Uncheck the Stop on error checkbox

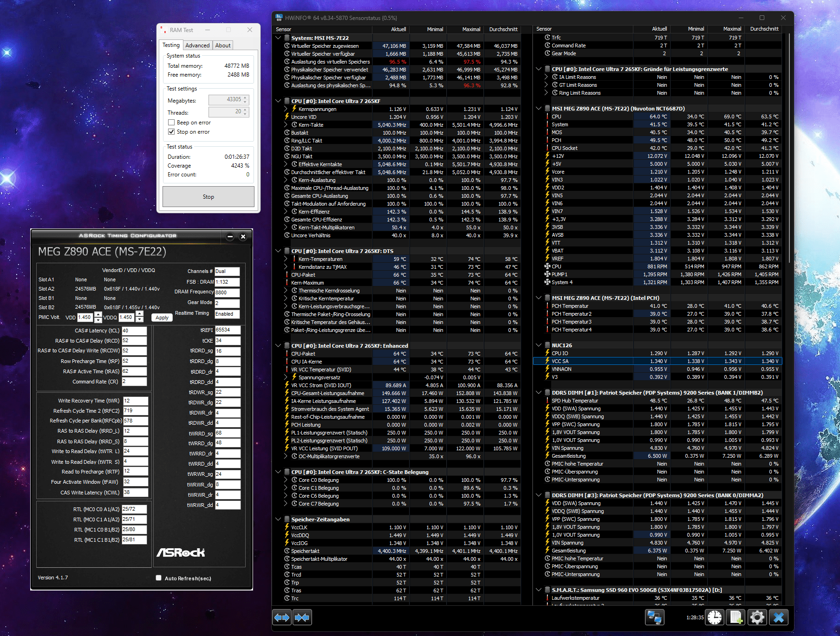click(x=171, y=132)
